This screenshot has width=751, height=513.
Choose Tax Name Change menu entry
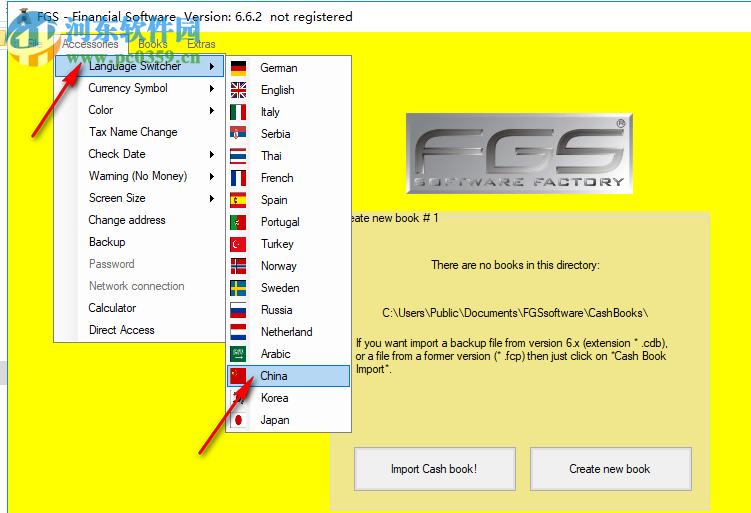click(133, 132)
